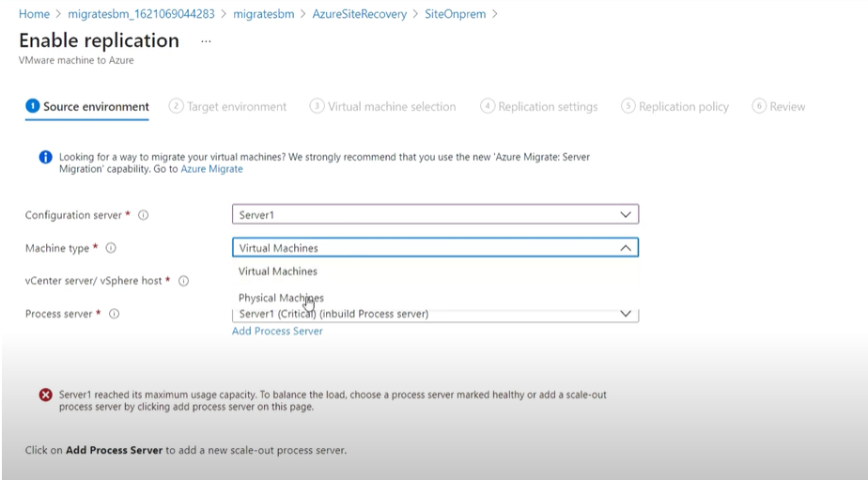Click the red error icon
The width and height of the screenshot is (868, 480).
click(x=45, y=395)
